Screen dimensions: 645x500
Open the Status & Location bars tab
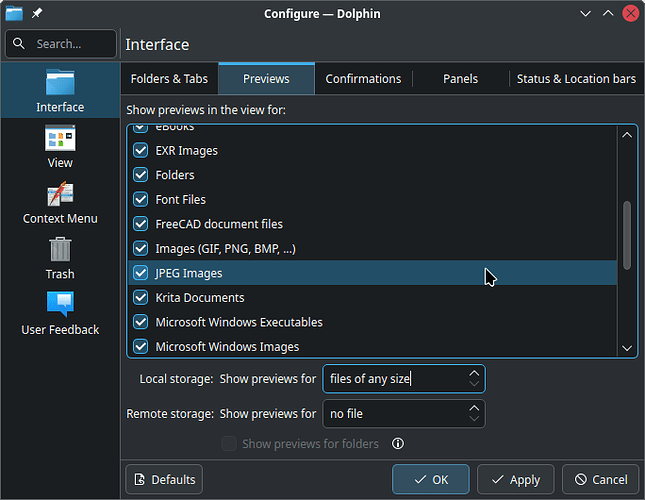pos(576,79)
